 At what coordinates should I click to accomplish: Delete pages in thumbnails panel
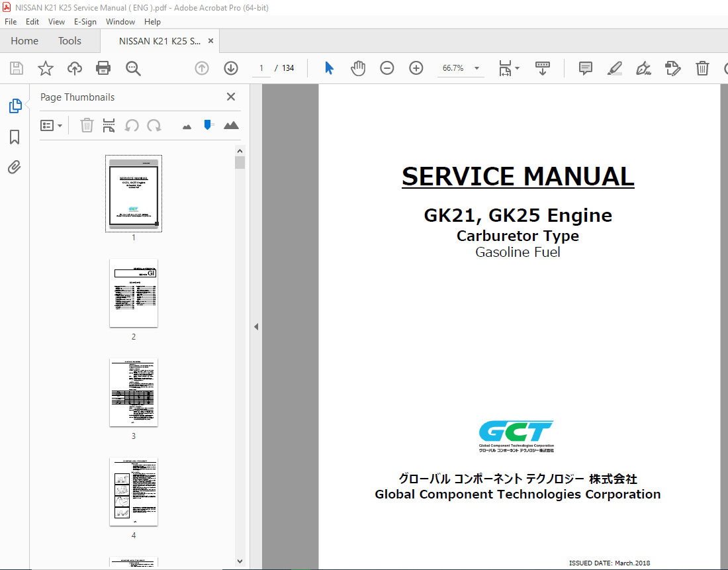(x=87, y=125)
